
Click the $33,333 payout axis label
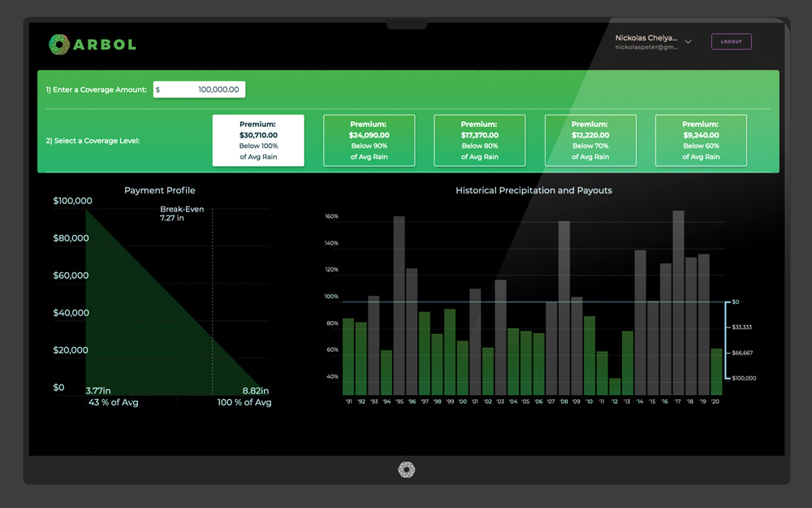741,327
